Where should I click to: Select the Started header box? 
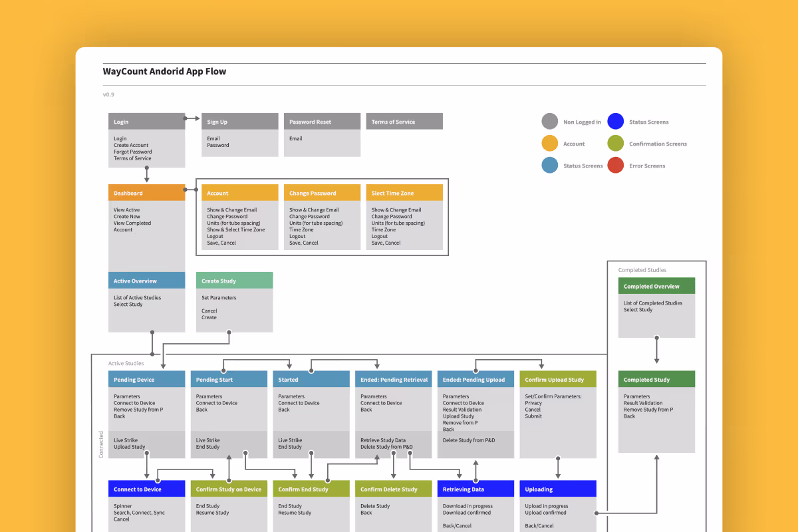[311, 379]
